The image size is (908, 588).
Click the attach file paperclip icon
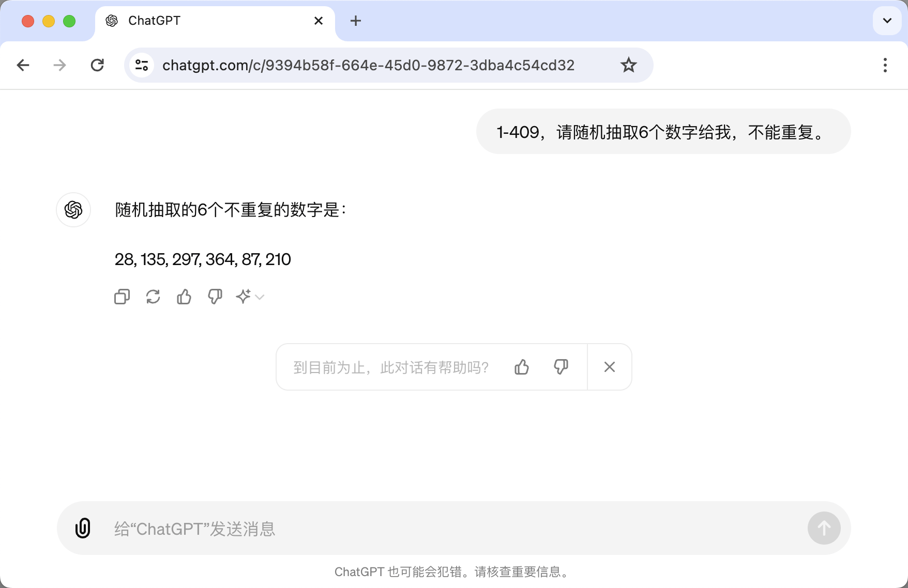coord(83,528)
